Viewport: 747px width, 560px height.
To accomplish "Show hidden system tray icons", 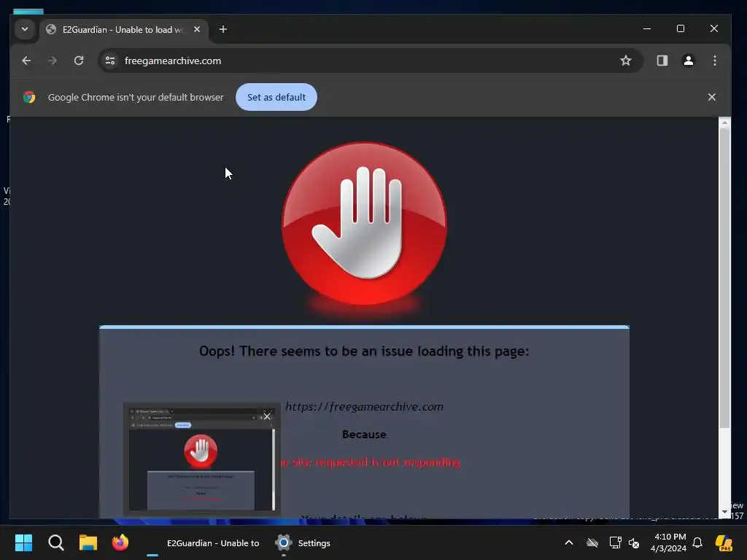I will pyautogui.click(x=569, y=542).
